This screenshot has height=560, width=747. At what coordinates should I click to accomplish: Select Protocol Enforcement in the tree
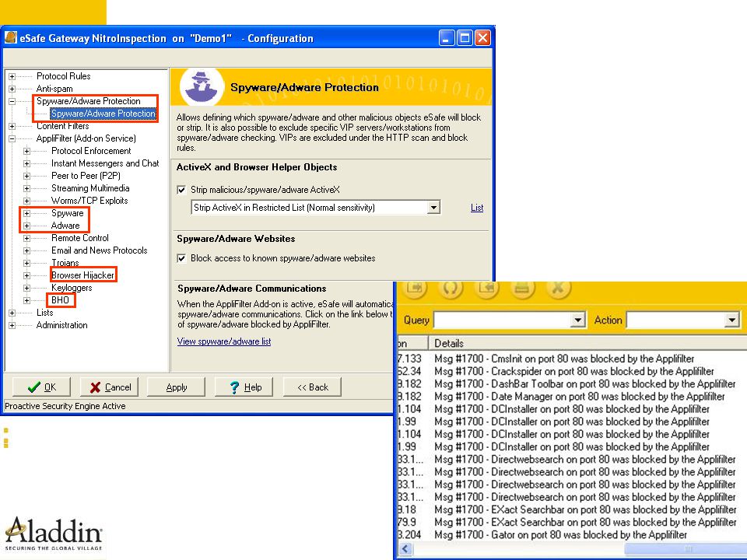tap(91, 150)
